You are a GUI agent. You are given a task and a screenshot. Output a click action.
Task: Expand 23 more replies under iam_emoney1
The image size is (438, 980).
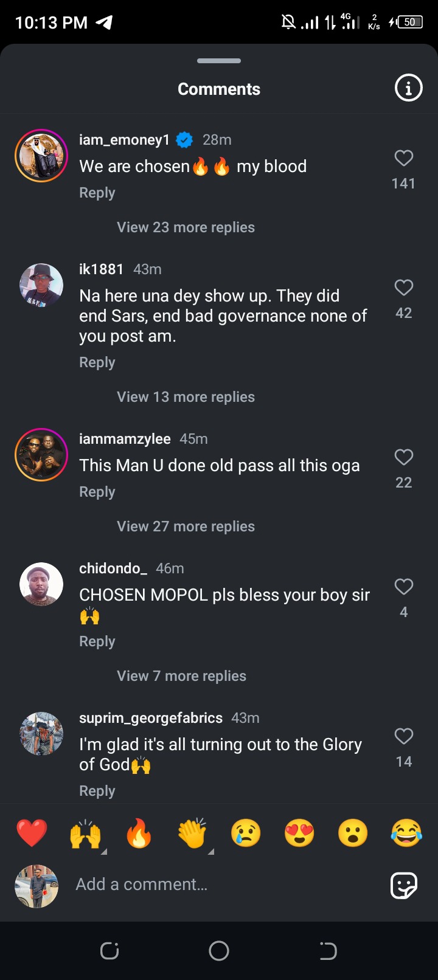pyautogui.click(x=186, y=227)
